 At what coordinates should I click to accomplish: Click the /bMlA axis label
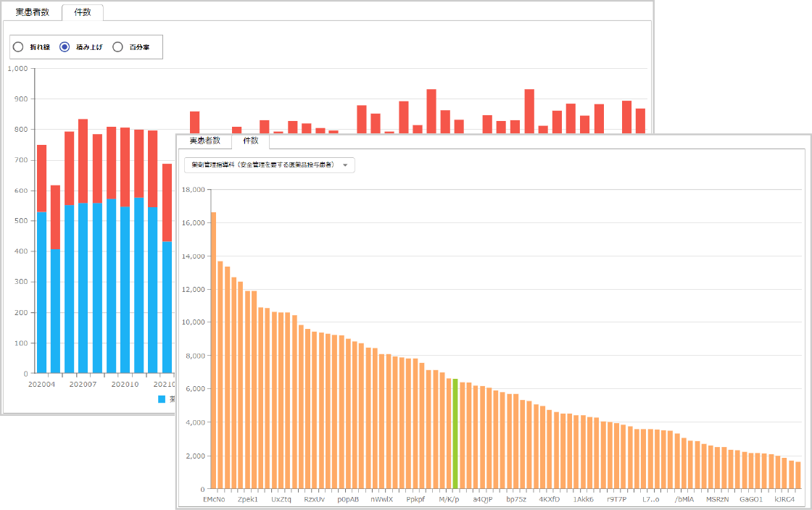click(684, 500)
